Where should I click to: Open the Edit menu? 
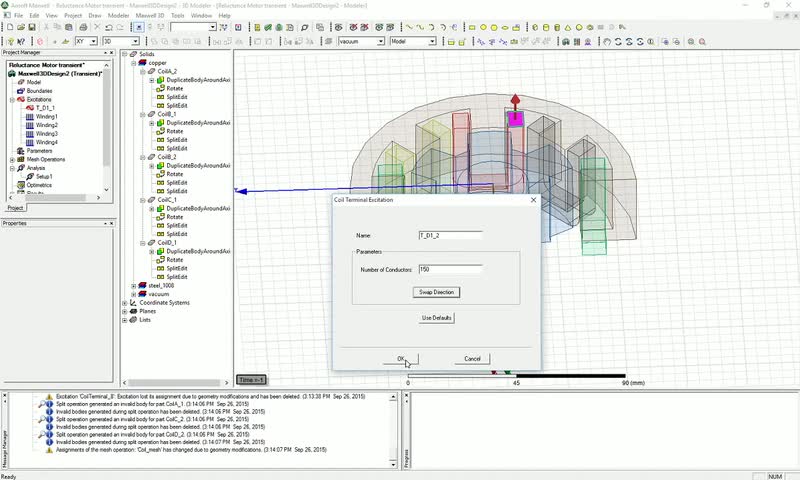click(34, 16)
